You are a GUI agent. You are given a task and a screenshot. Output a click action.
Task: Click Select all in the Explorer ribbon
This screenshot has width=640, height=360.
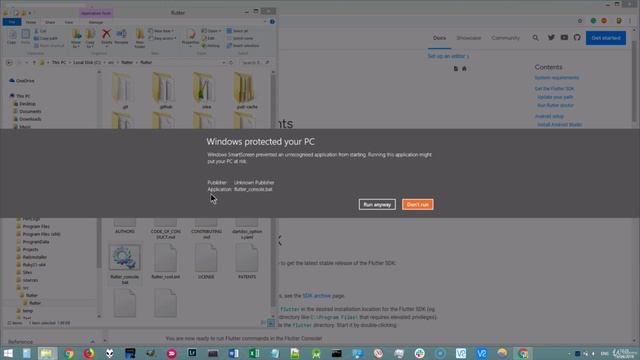(238, 31)
